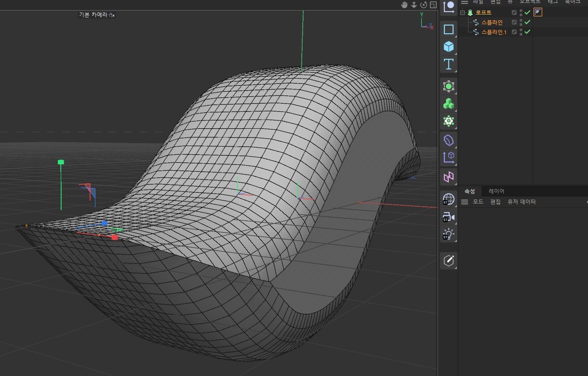Open the attributes panel hamburger menu

click(x=465, y=202)
